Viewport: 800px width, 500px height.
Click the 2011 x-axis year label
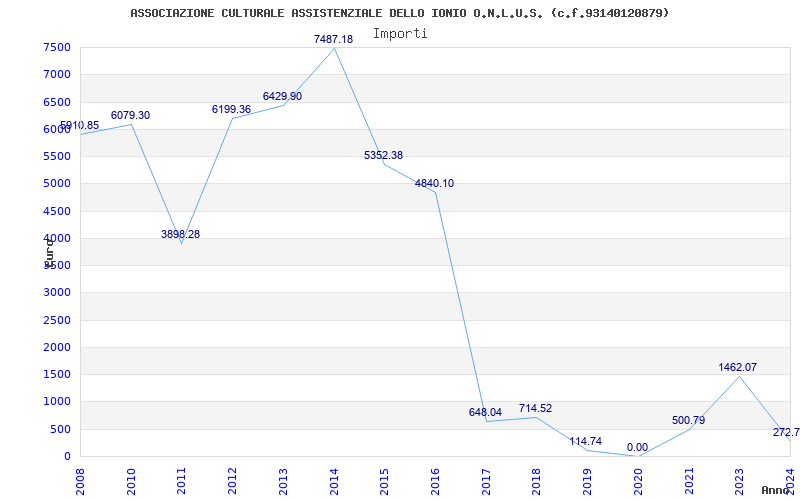182,481
